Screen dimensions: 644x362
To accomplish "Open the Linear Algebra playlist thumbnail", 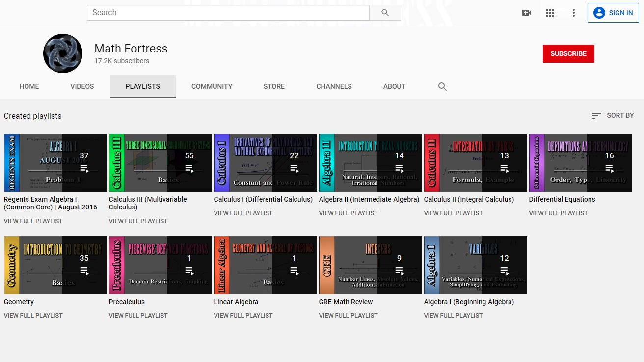I will pos(266,265).
